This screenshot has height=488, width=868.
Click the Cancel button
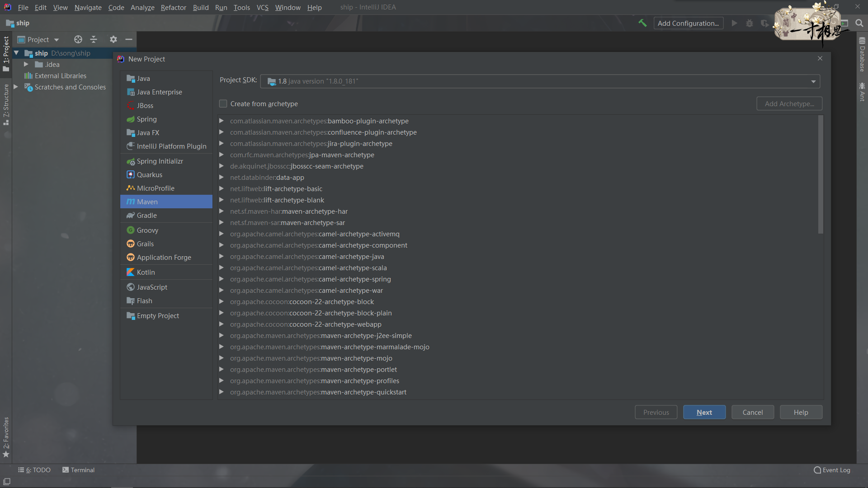click(x=752, y=413)
